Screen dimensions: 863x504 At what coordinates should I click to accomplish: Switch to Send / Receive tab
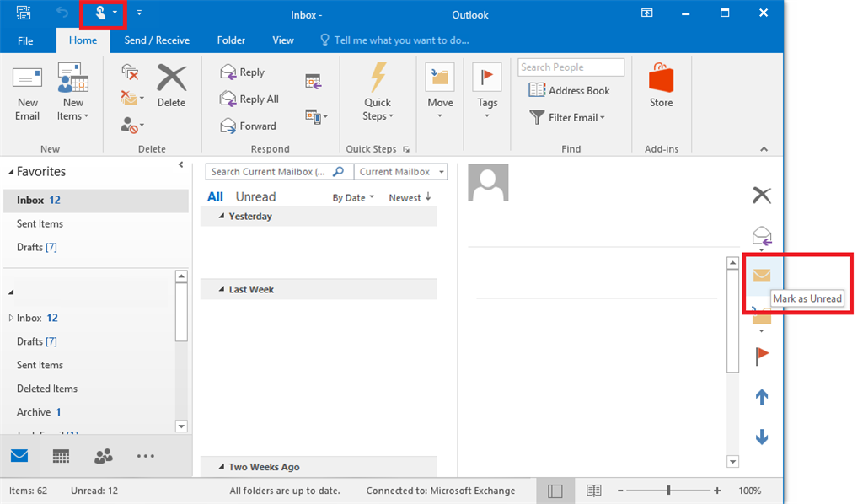pos(157,40)
